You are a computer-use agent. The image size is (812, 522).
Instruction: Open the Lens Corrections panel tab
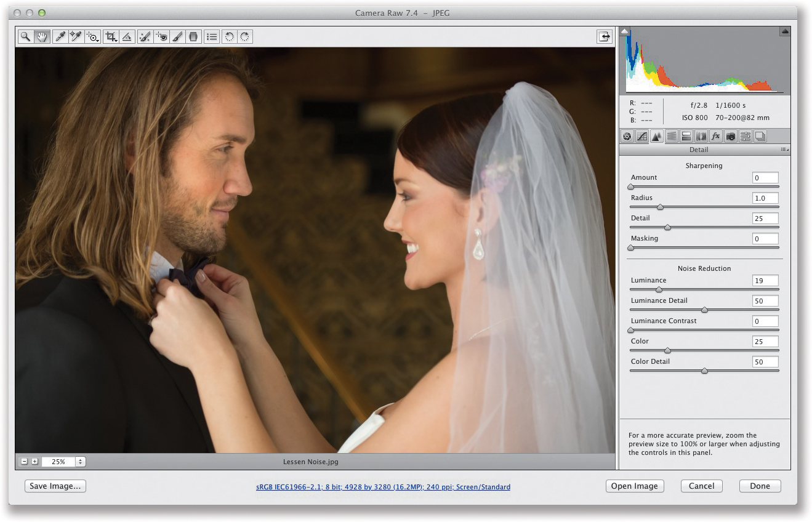[x=701, y=137]
